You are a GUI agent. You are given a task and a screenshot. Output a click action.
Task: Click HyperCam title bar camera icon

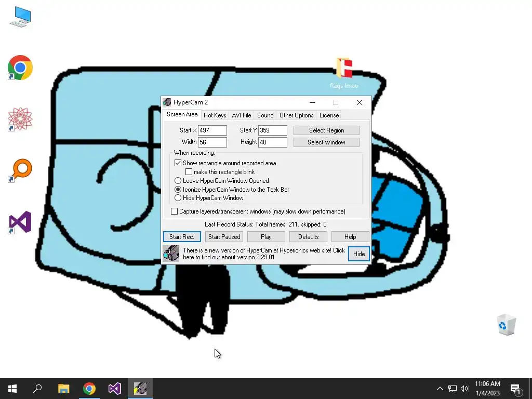click(167, 102)
